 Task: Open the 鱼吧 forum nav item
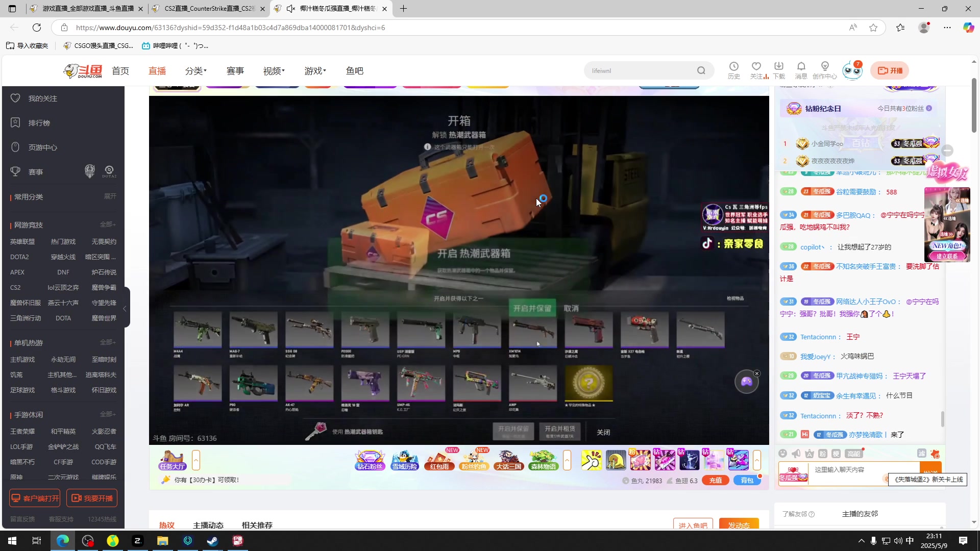[355, 71]
